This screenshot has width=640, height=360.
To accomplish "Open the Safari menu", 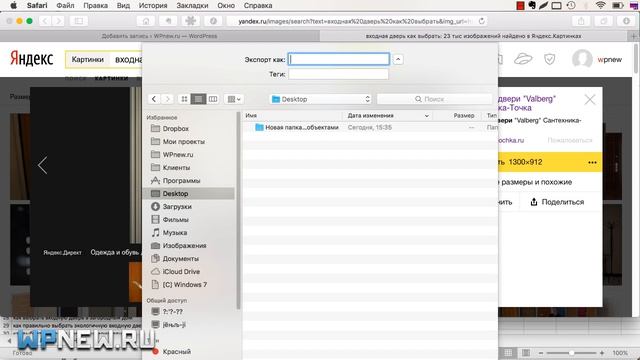I will [x=37, y=5].
